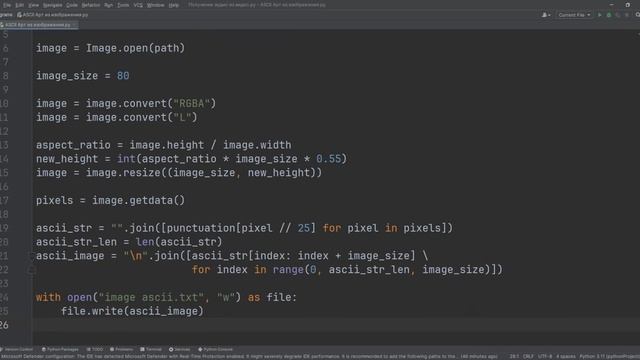Screen dimensions: 640x360
Task: Open the Window menu
Action: coord(156,5)
